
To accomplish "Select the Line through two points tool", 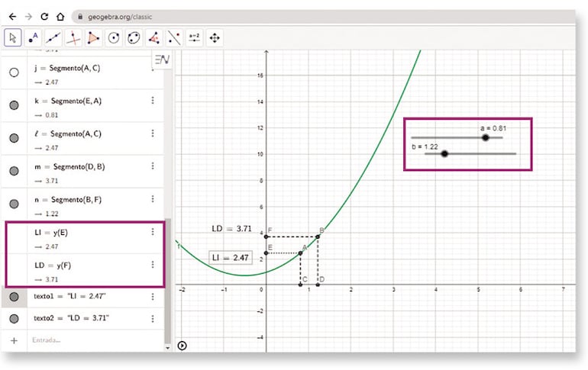I will 53,38.
